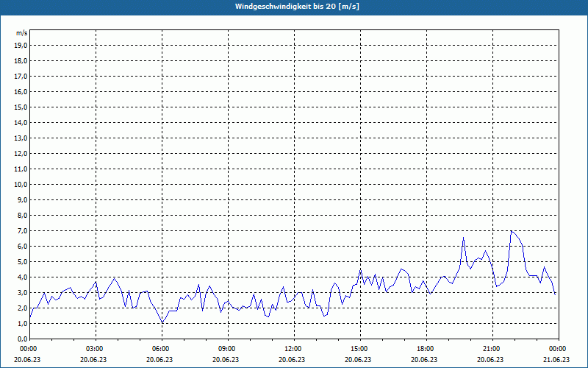This screenshot has height=368, width=588.
Task: Select the 17,0 y-axis label
Action: (x=21, y=77)
